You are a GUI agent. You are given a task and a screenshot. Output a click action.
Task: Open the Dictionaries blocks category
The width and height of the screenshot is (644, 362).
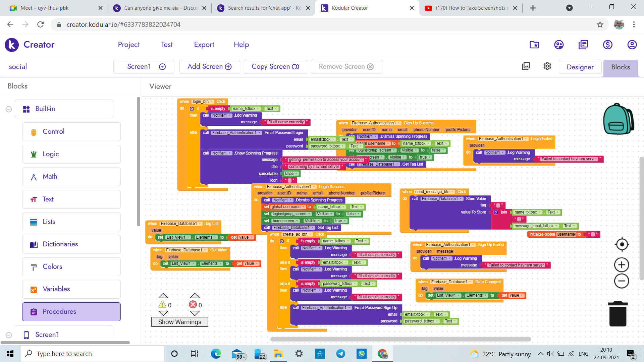tap(71, 244)
